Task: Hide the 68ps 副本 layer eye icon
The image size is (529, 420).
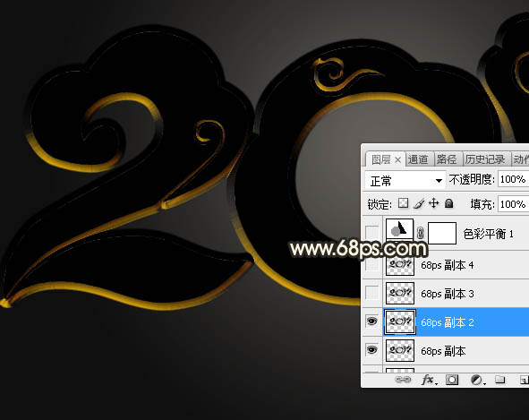Action: (x=372, y=350)
